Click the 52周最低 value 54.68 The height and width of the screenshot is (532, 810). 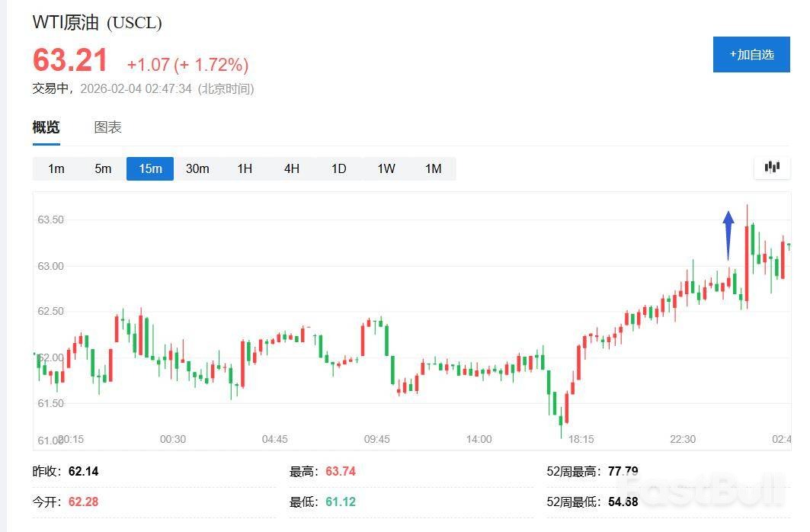point(623,502)
